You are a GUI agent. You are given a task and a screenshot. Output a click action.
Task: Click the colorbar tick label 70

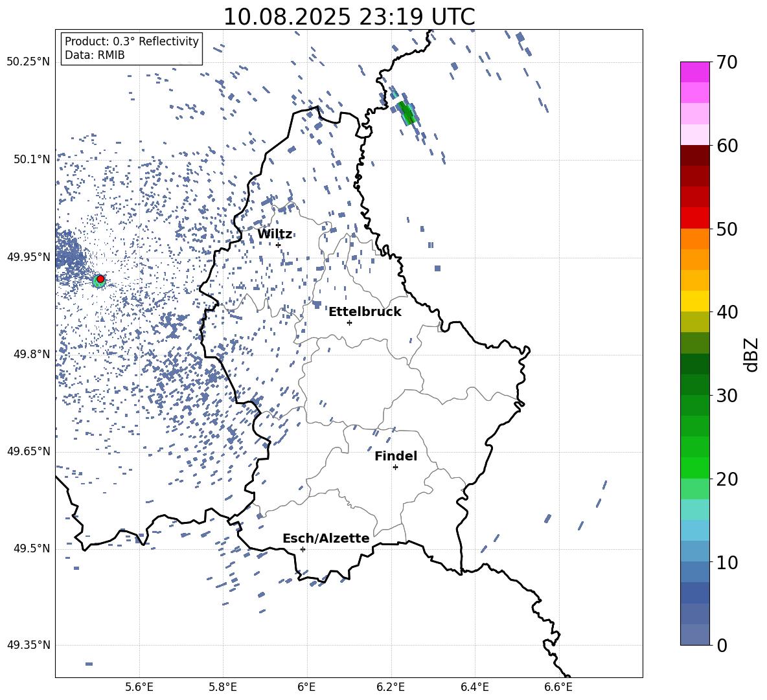point(727,63)
